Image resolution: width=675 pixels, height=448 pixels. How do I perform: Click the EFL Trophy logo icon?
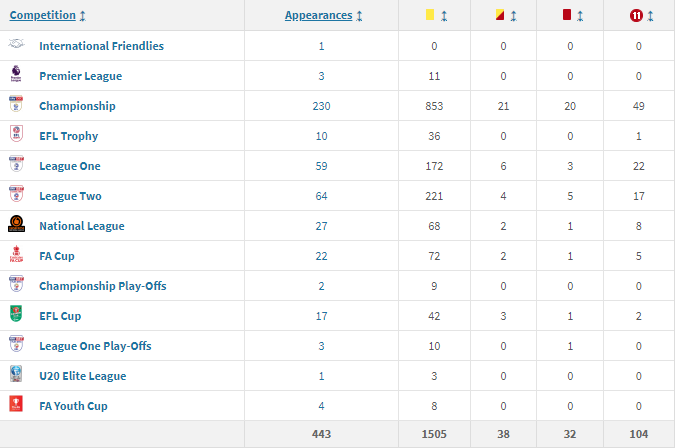(16, 135)
